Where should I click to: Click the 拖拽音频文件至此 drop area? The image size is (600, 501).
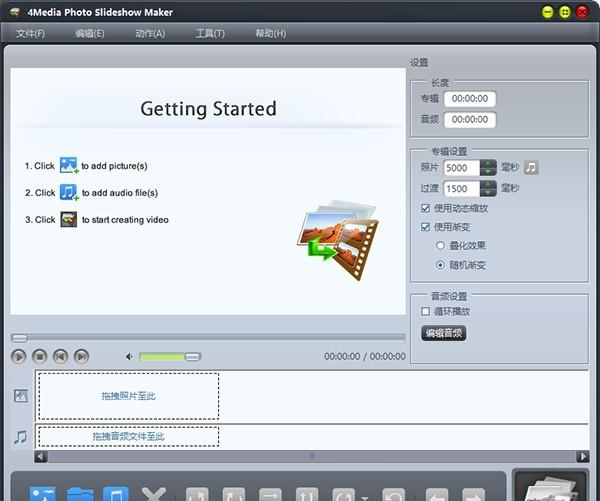pyautogui.click(x=129, y=436)
